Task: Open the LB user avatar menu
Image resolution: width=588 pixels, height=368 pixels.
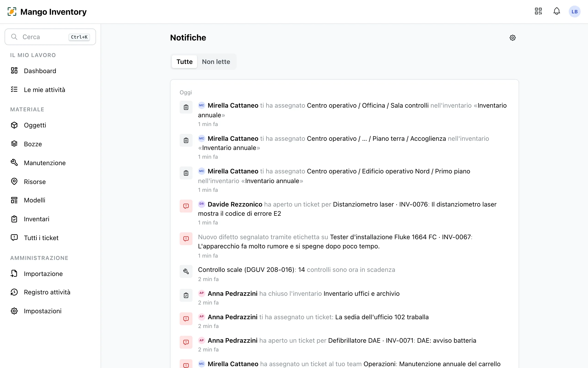Action: [x=574, y=11]
